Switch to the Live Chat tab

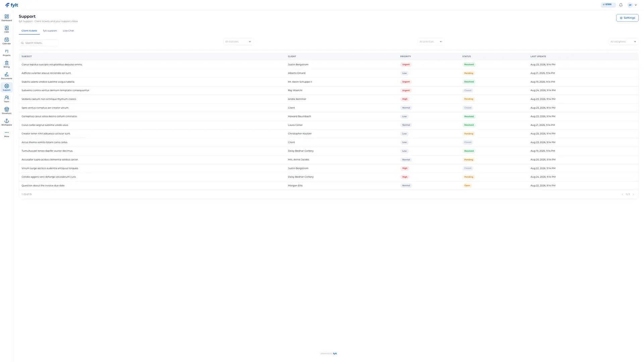(68, 31)
